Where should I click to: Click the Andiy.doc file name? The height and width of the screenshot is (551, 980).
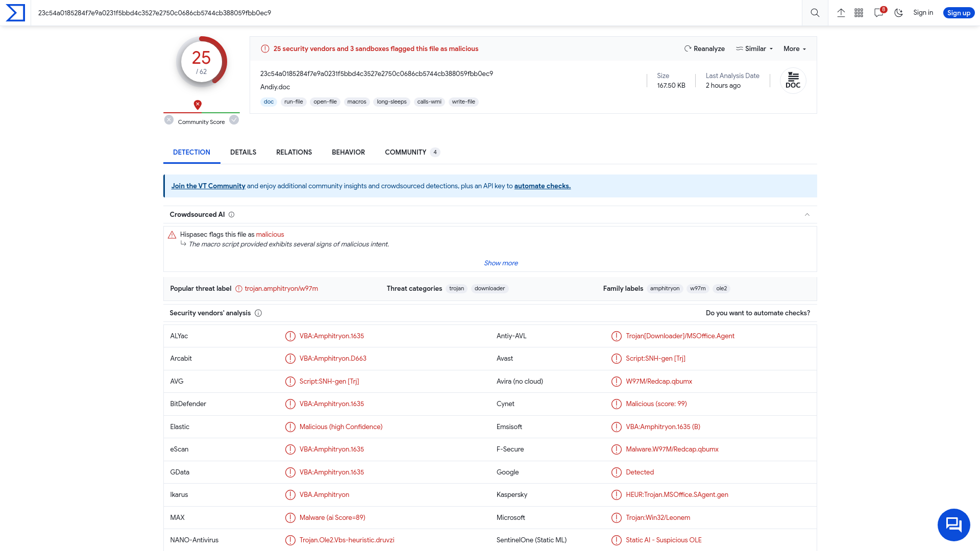point(275,87)
